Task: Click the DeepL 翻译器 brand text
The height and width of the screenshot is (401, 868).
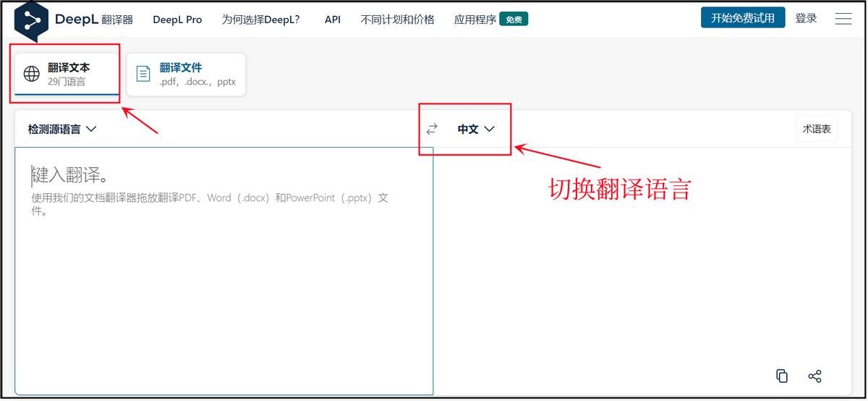Action: [94, 20]
